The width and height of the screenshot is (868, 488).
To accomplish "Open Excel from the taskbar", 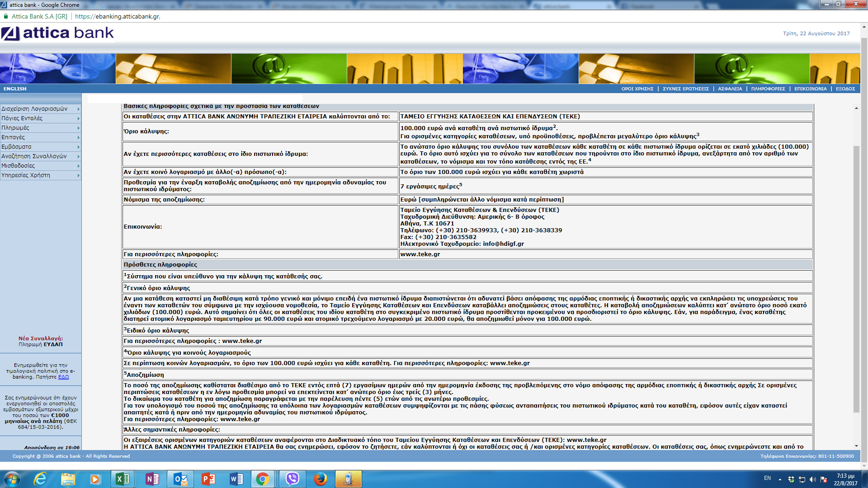I will pos(123,479).
